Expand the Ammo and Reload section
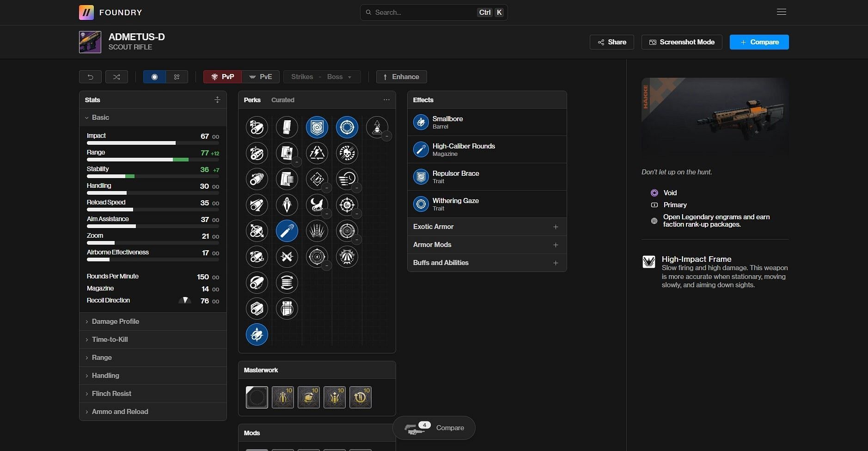The image size is (868, 451). [x=153, y=412]
